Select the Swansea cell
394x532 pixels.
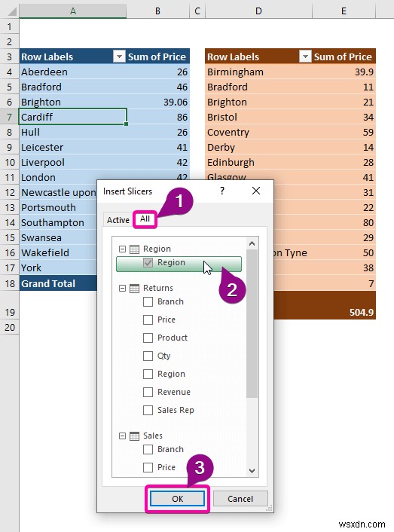58,237
